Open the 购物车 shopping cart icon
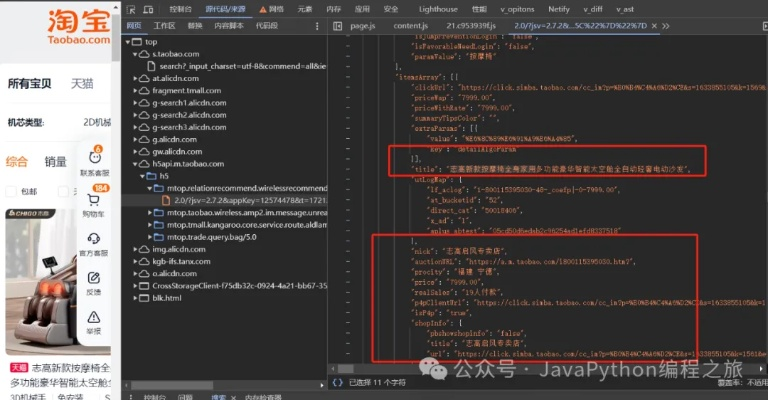This screenshot has height=400, width=768. (x=93, y=200)
